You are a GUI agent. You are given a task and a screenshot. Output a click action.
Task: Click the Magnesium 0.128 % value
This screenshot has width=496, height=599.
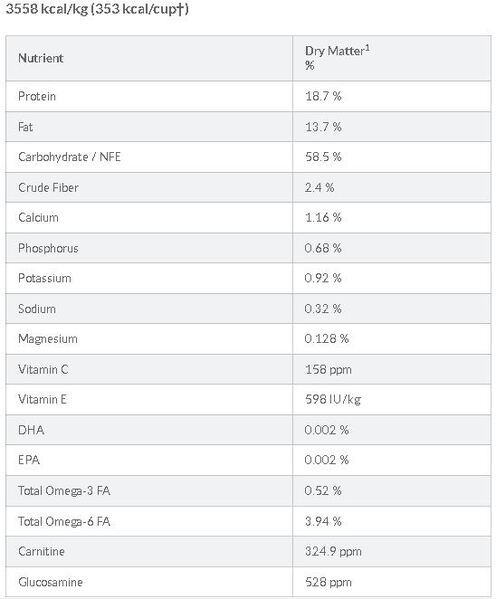point(327,338)
